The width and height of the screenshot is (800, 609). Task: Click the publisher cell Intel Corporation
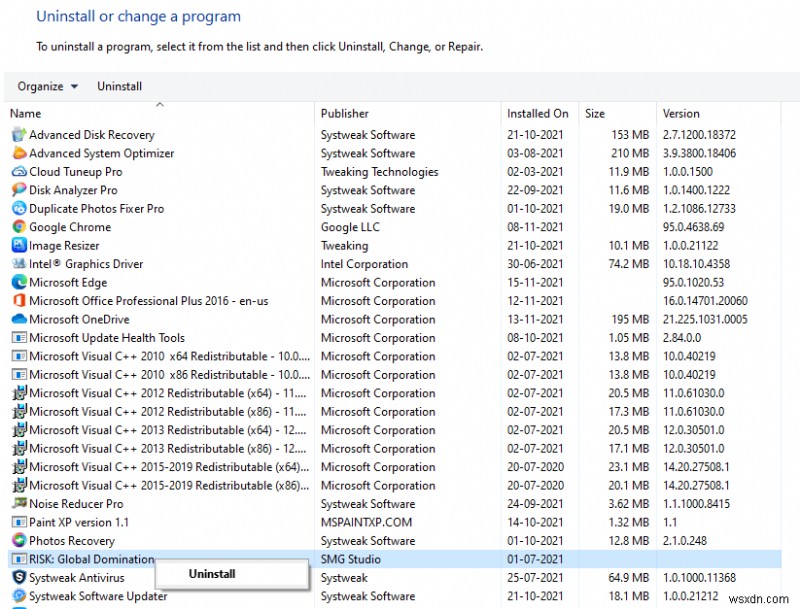[364, 264]
